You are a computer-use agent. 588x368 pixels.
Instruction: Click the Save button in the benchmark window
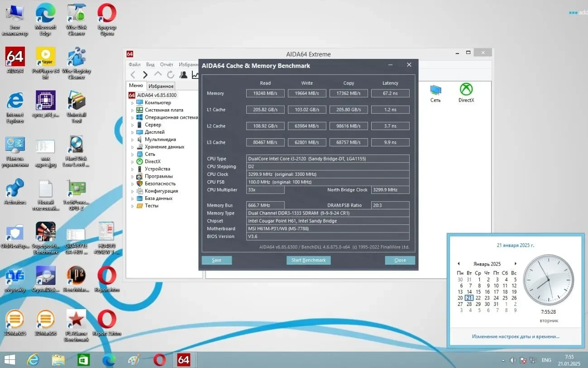[x=216, y=260]
